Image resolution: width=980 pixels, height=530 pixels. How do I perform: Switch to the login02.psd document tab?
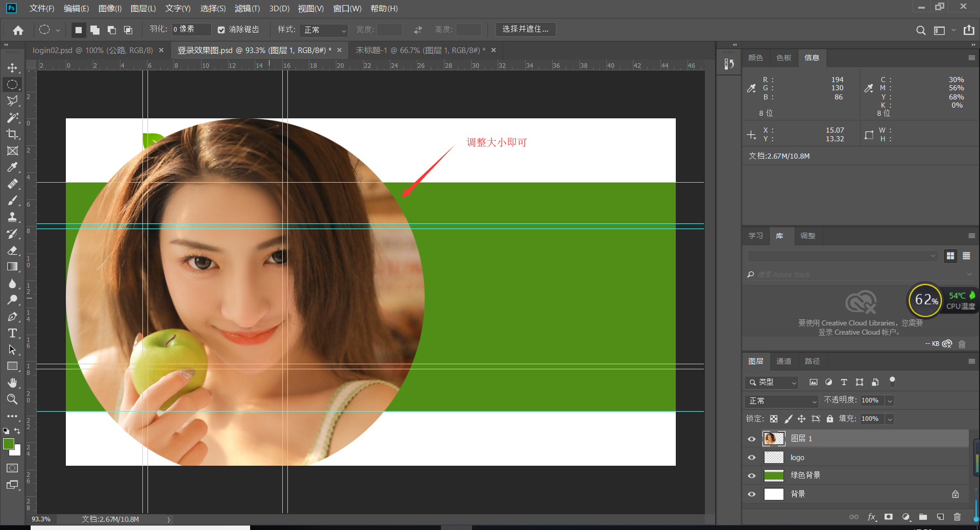pos(93,51)
